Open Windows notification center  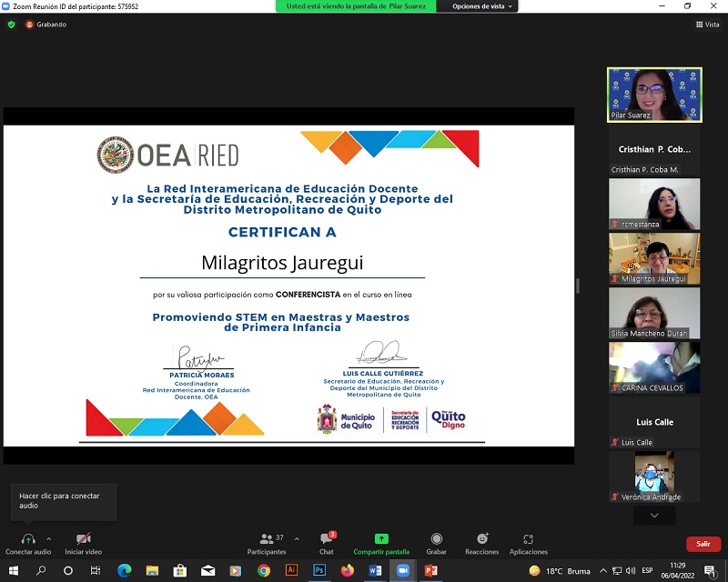click(710, 571)
